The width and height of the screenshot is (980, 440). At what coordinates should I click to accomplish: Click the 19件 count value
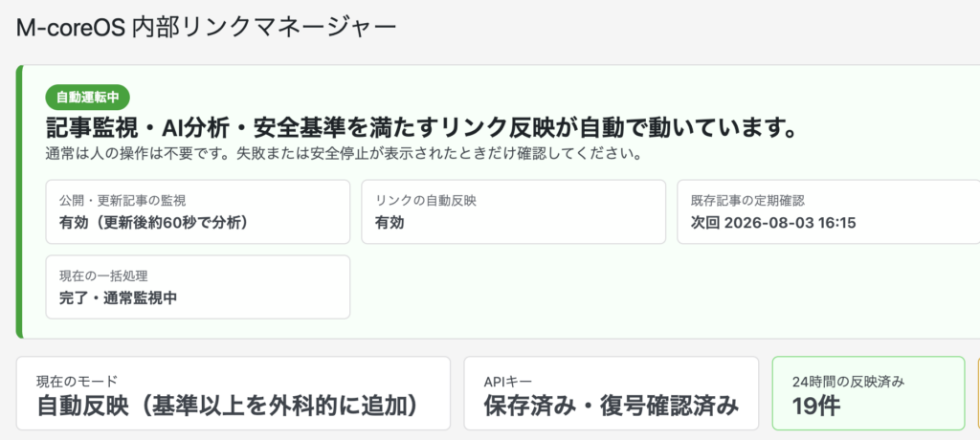click(x=816, y=407)
